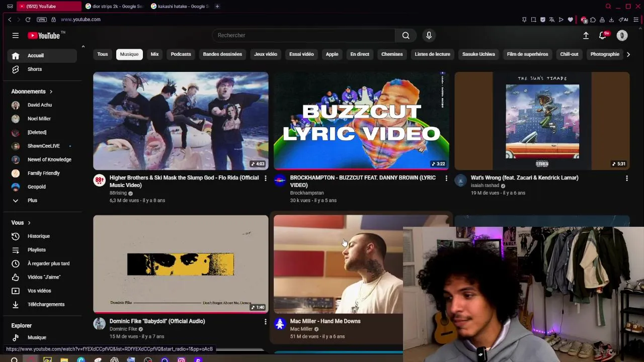Open options menu for Wat's Wrong video
This screenshot has width=644, height=362.
click(626, 178)
